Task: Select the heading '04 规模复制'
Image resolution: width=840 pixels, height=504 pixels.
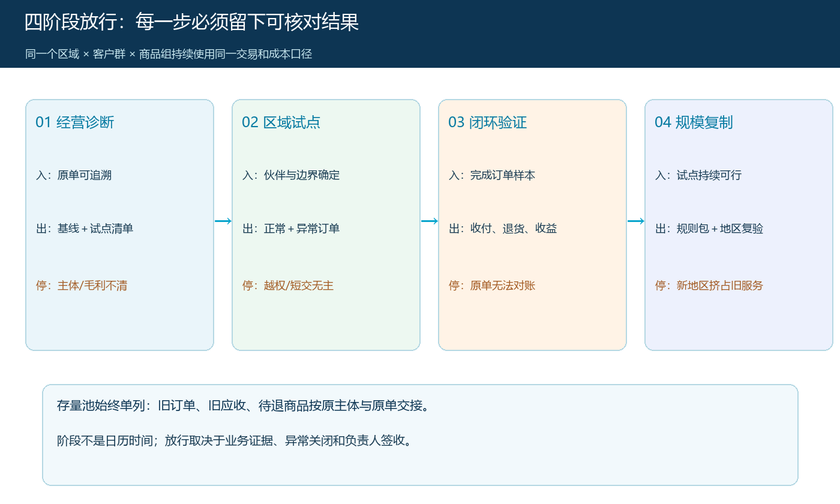Action: tap(694, 122)
